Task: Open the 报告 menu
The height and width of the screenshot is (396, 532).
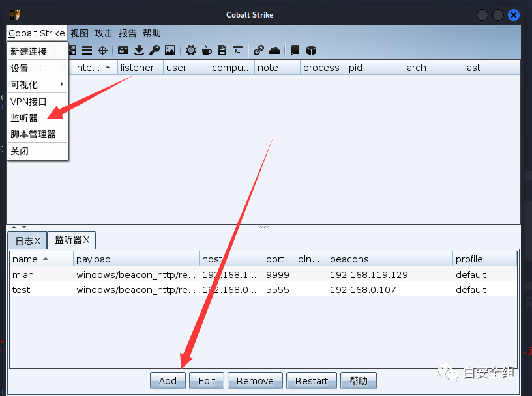Action: pos(128,33)
